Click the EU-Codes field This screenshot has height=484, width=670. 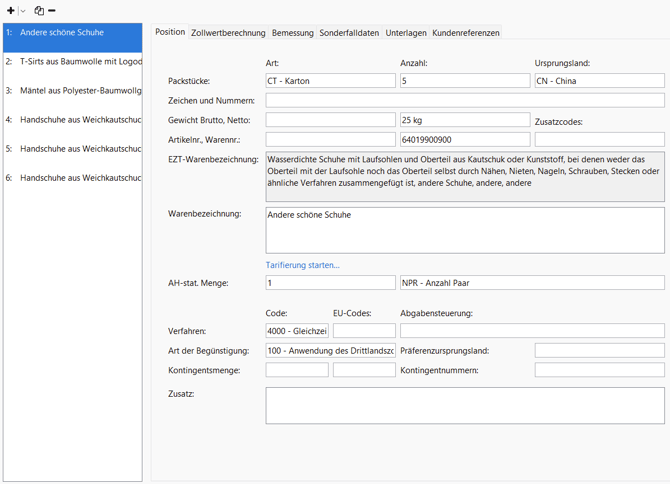(364, 331)
